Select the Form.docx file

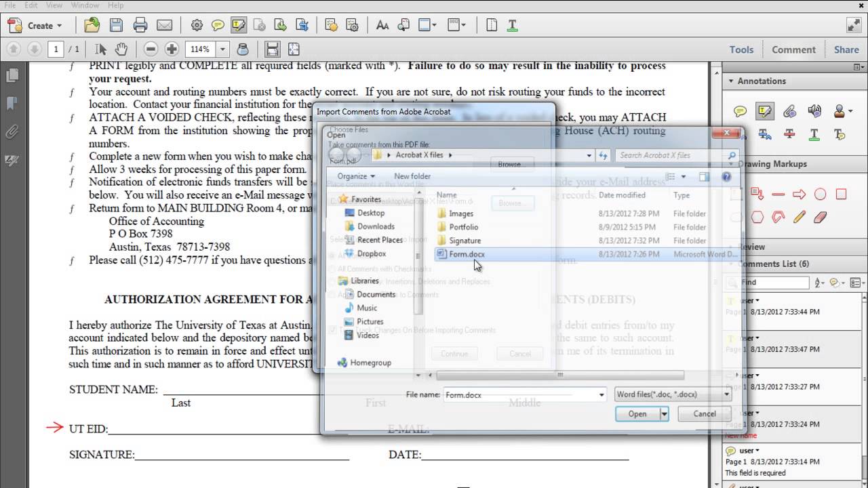467,254
